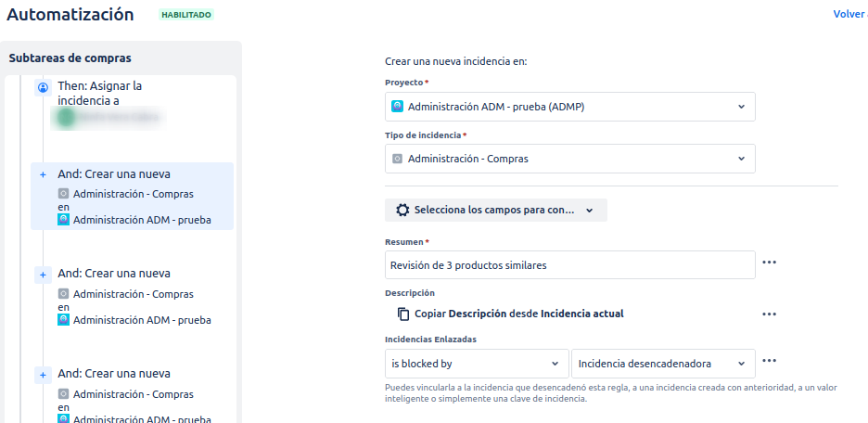Open the more options menu next to Incidencias Enlazadas
Screen dimensions: 868x423
click(x=769, y=361)
